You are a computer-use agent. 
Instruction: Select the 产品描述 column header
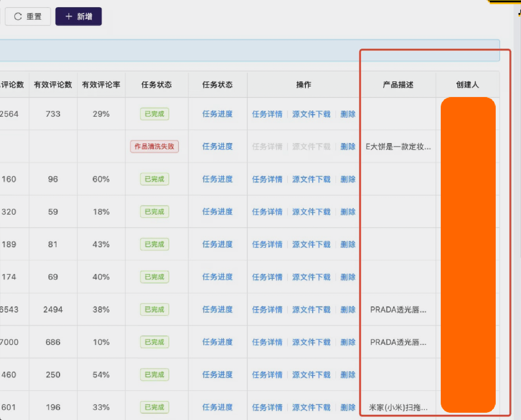point(398,85)
